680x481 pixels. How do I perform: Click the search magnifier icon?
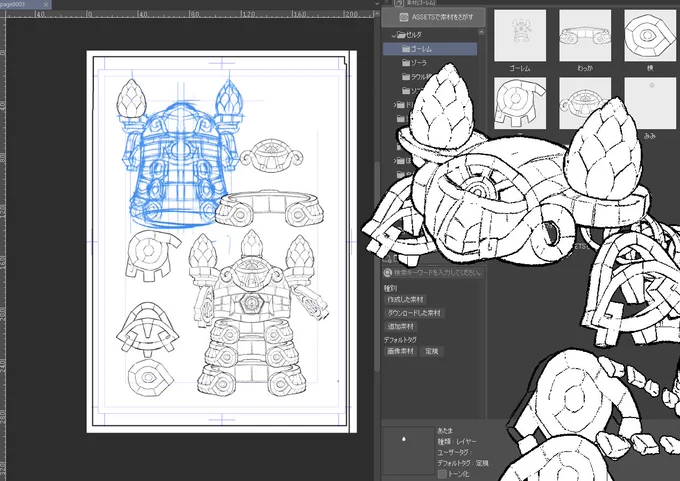(388, 273)
